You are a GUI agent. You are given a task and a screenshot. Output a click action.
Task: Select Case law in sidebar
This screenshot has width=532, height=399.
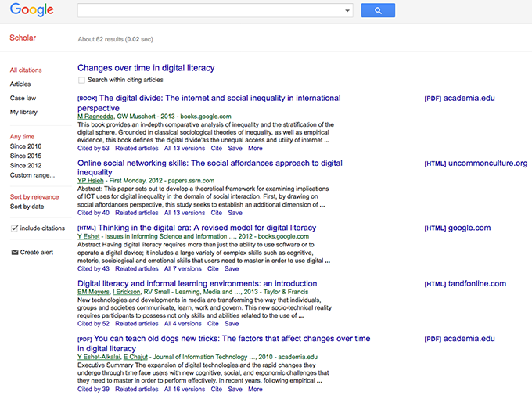(23, 98)
